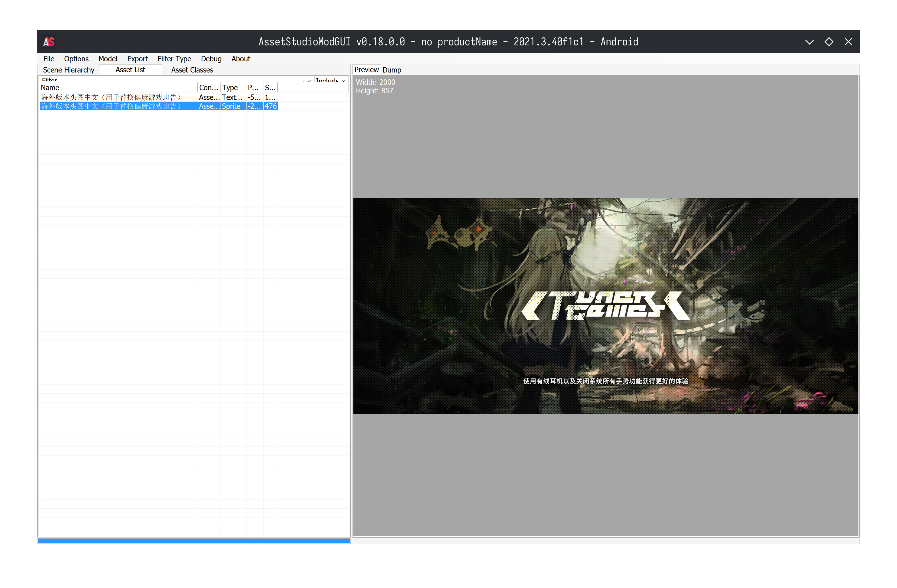Sort by the P... column header
897x588 pixels.
pos(255,88)
